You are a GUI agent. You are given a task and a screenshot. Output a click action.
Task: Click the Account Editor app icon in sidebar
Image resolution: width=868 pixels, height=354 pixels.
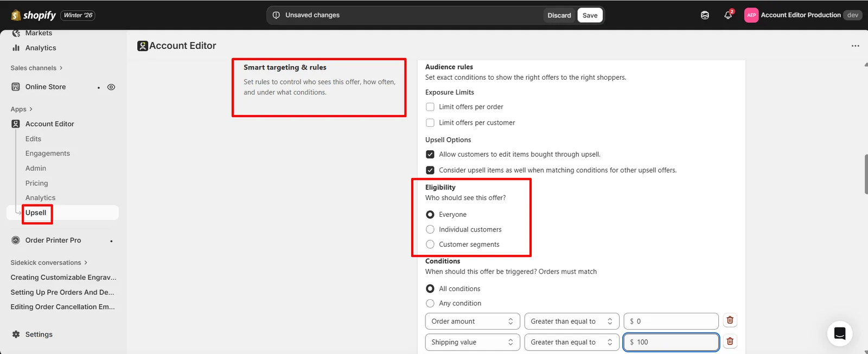[16, 124]
